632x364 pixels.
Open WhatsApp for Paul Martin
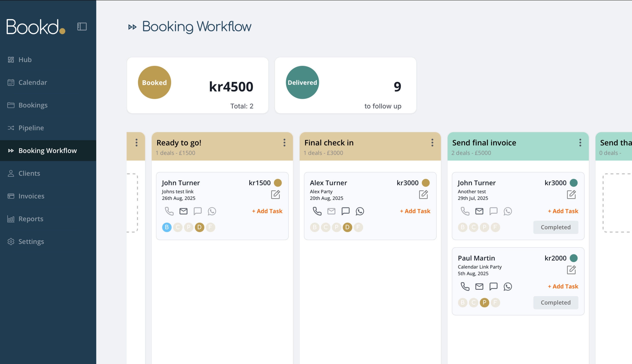pyautogui.click(x=507, y=286)
